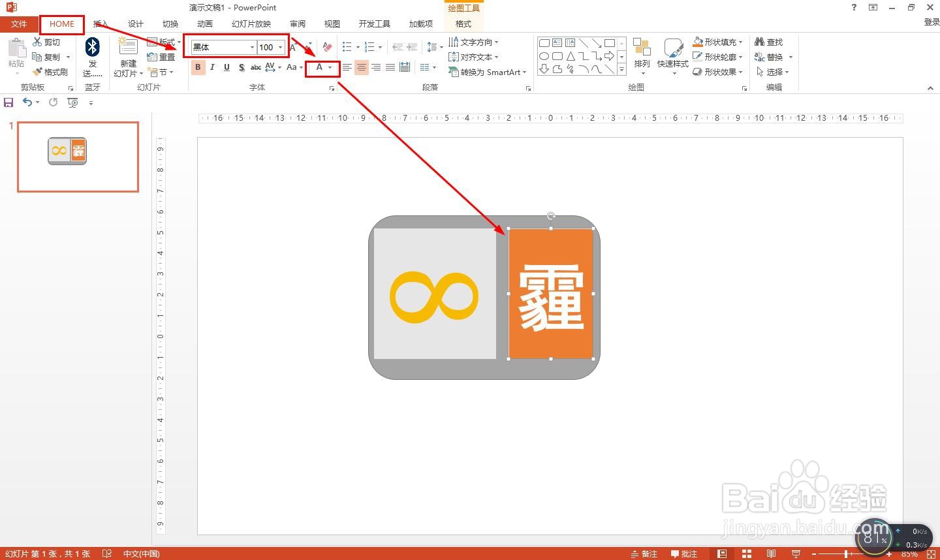Click the distributed alignment icon
The image size is (940, 560).
click(405, 67)
